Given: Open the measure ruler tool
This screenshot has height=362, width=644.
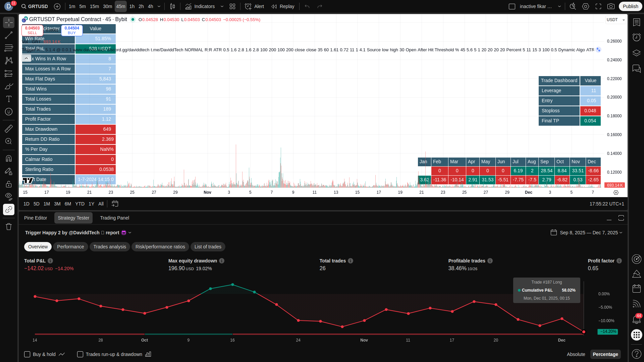Looking at the screenshot, I should [x=9, y=129].
